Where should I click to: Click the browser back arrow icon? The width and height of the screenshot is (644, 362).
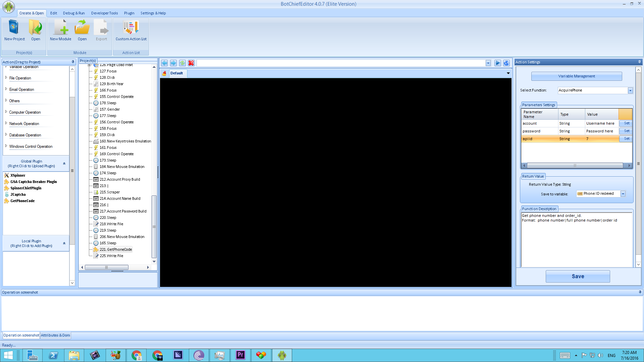pyautogui.click(x=164, y=63)
